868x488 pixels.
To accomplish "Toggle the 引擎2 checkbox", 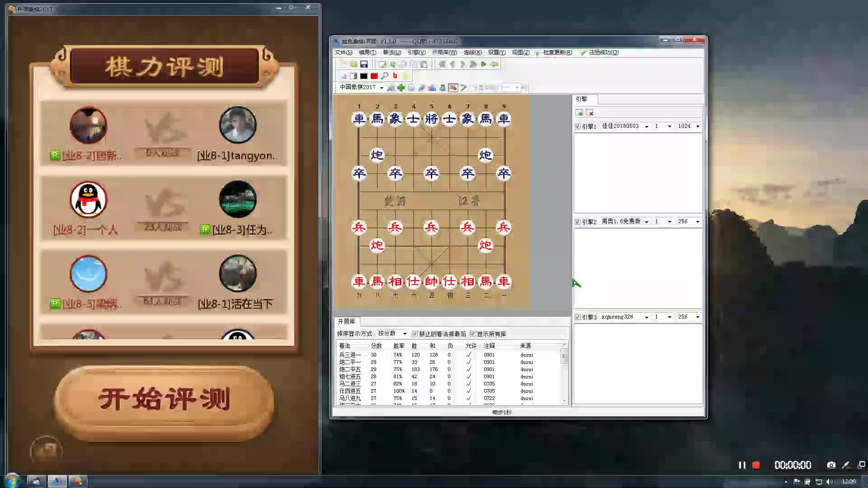I will click(x=577, y=222).
